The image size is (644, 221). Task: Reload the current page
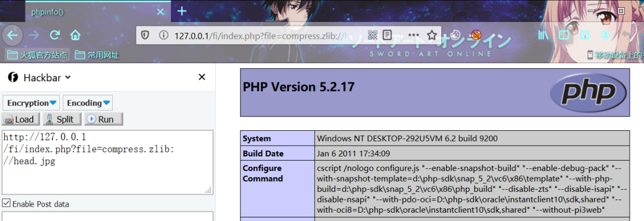(x=55, y=35)
